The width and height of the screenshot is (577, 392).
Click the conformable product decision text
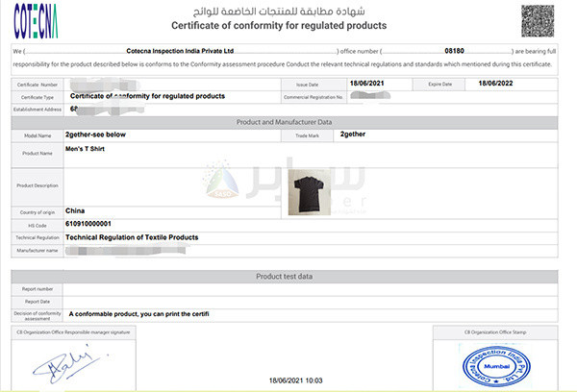coord(138,314)
